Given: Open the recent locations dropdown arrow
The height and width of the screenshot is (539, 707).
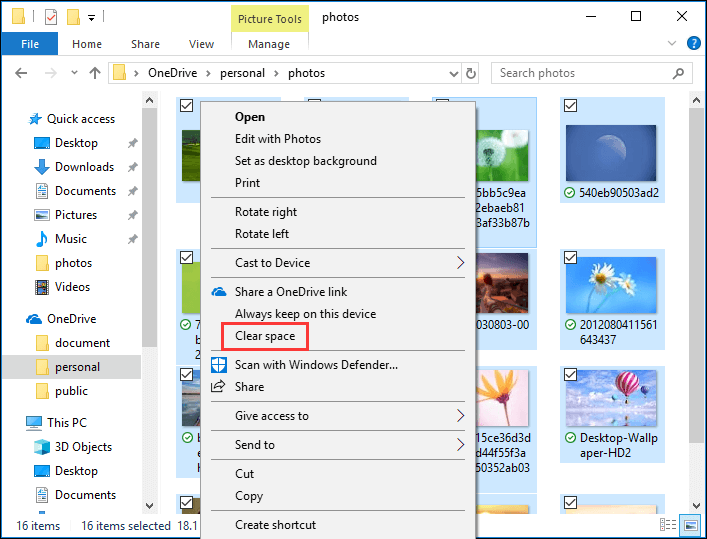Looking at the screenshot, I should pyautogui.click(x=74, y=73).
